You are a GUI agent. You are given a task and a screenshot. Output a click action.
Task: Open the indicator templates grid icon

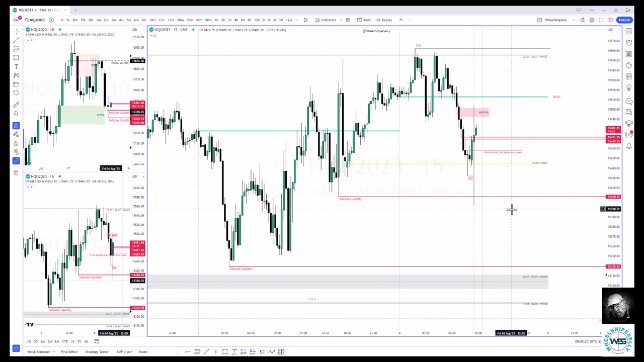coord(348,20)
